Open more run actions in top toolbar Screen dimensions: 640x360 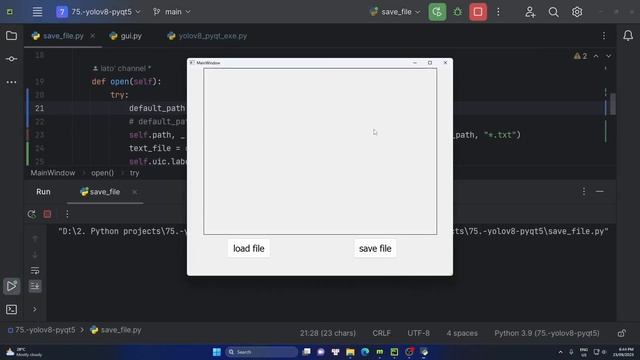[x=498, y=12]
